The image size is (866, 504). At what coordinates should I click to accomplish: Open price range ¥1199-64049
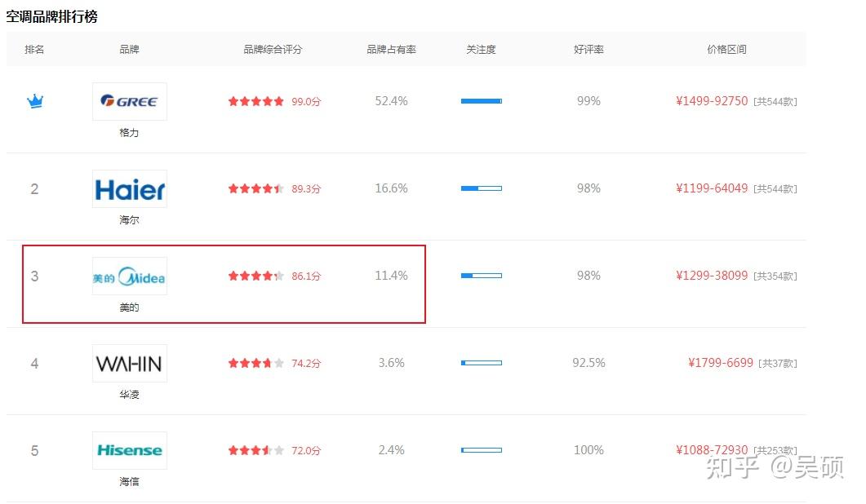712,188
